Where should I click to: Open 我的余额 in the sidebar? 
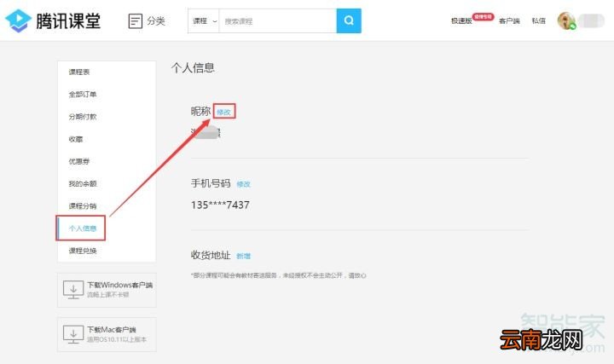tap(83, 183)
